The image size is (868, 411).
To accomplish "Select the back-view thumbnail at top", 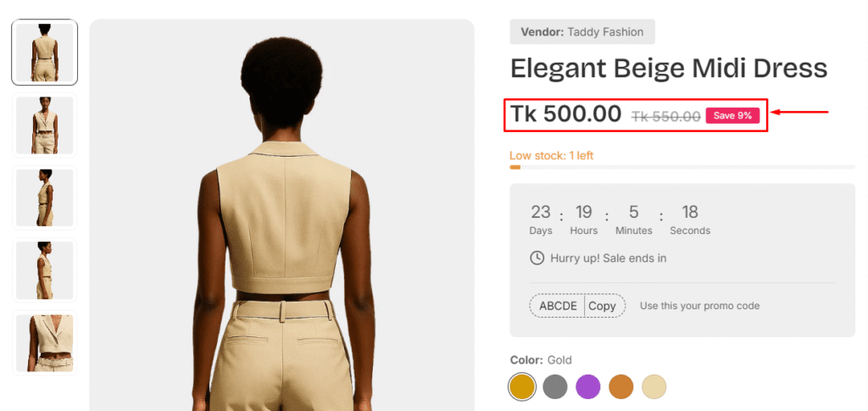I will (44, 53).
